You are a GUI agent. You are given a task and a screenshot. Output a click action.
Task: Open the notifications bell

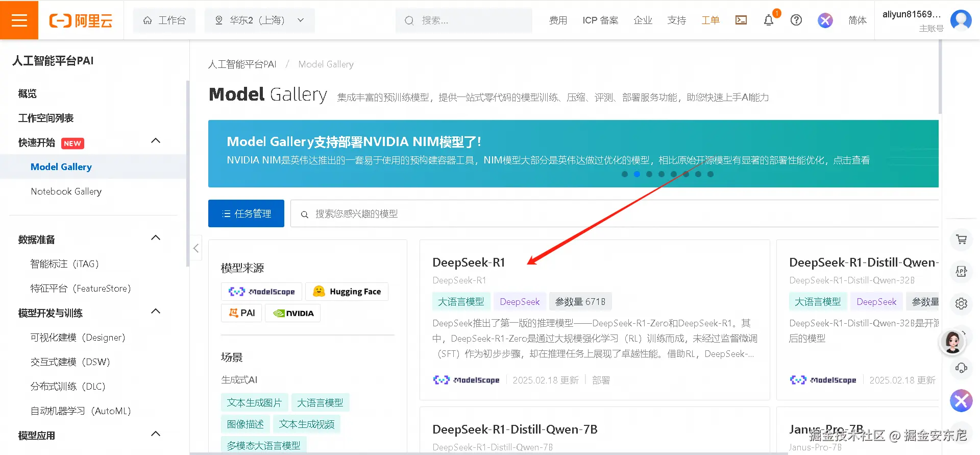click(768, 20)
